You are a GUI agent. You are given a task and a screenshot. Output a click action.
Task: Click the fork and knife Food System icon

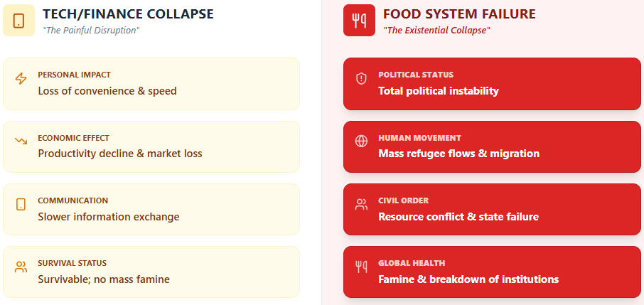pyautogui.click(x=359, y=21)
